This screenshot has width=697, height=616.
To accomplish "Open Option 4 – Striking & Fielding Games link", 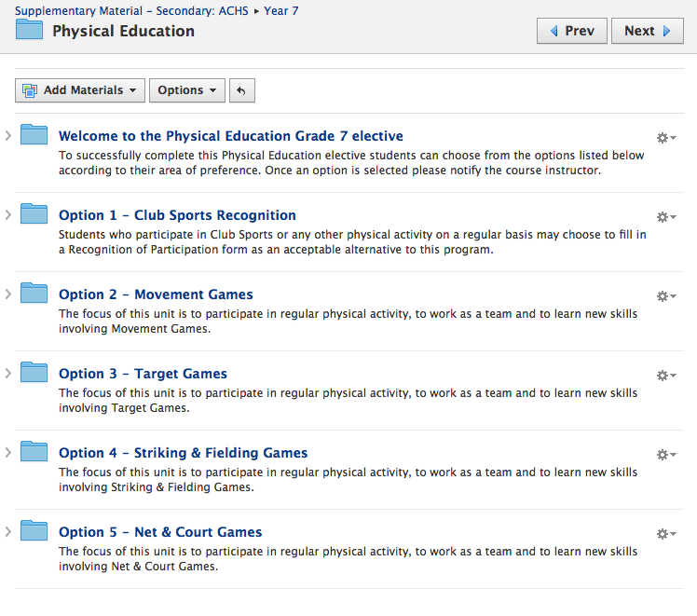I will (184, 453).
